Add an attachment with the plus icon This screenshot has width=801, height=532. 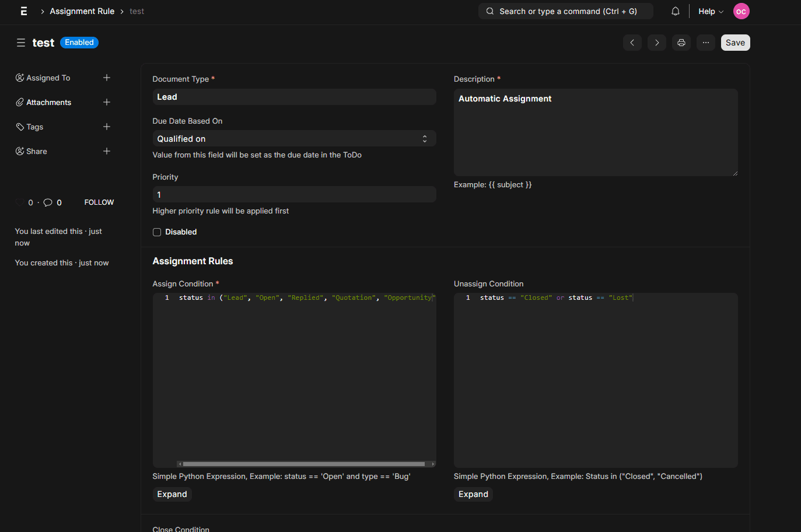pyautogui.click(x=107, y=102)
